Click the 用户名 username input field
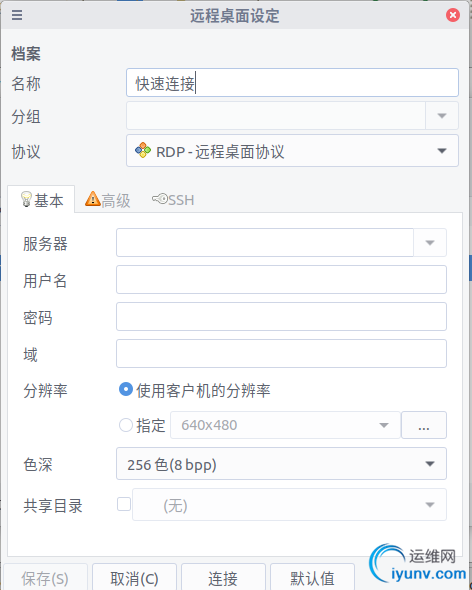This screenshot has width=472, height=590. point(281,280)
